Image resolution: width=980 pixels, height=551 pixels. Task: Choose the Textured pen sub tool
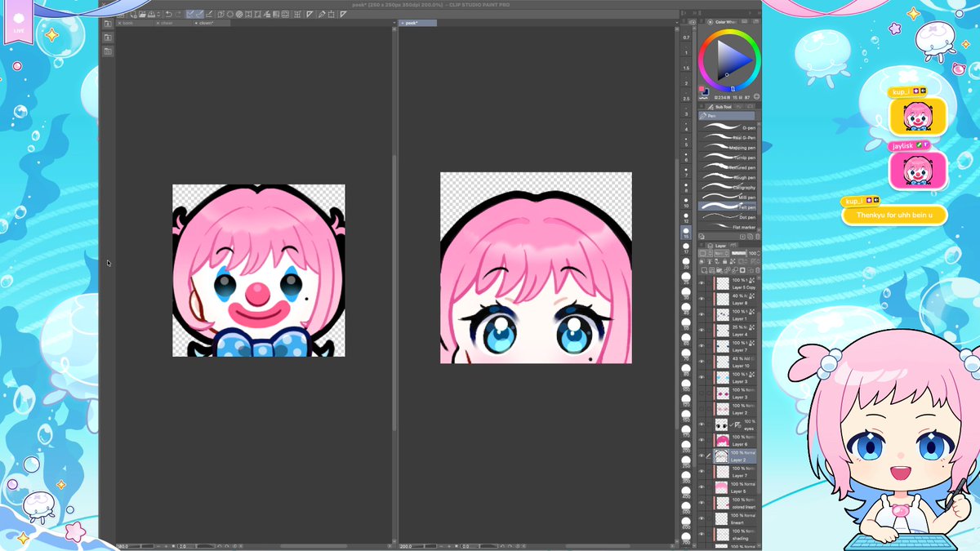coord(727,167)
